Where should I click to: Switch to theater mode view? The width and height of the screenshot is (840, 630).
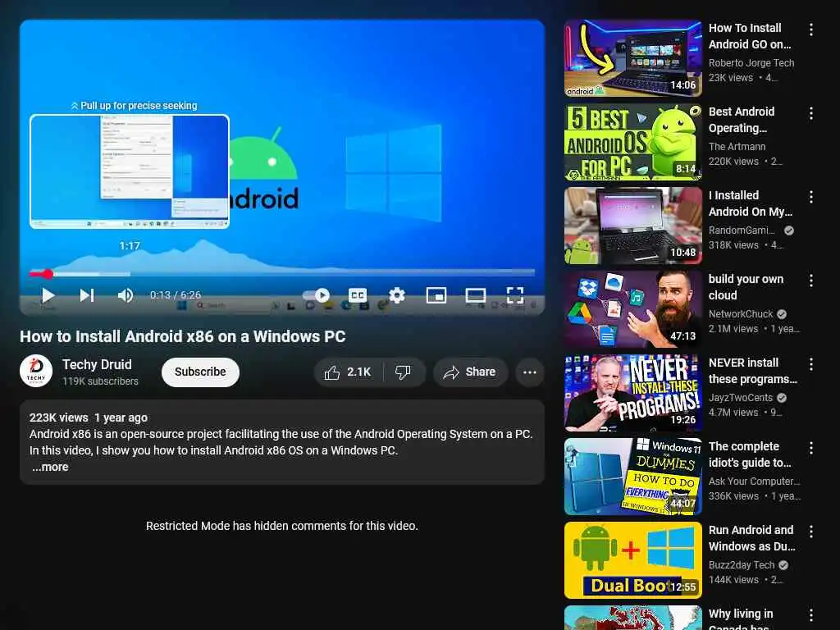click(x=475, y=295)
